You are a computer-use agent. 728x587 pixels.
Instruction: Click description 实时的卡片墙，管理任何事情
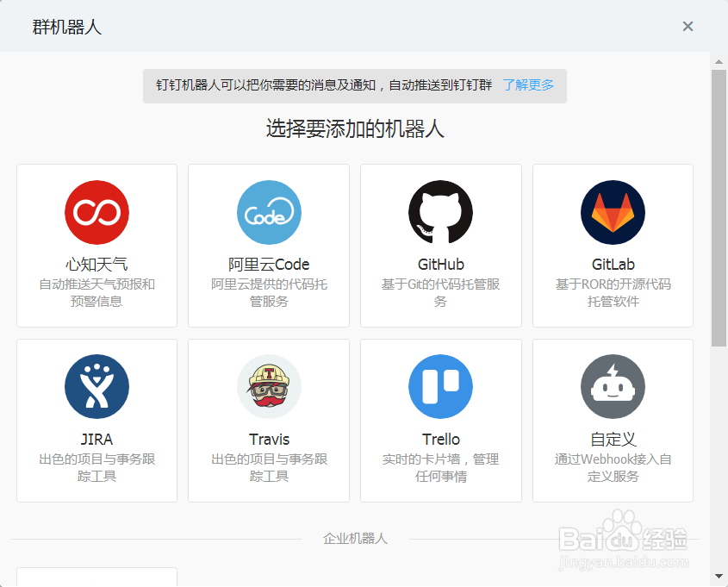click(440, 468)
